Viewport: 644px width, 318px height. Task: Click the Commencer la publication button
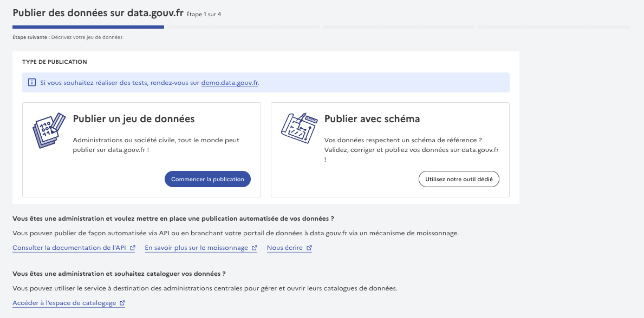tap(207, 179)
